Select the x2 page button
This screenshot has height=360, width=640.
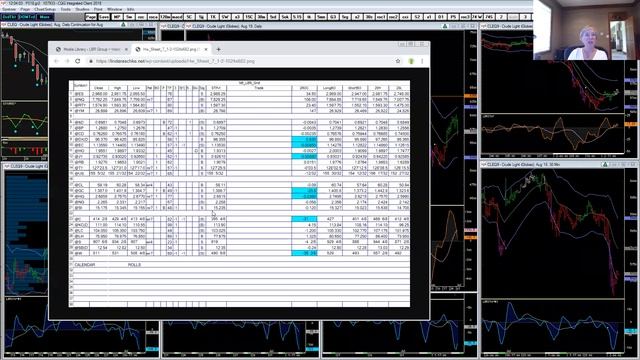tap(357, 17)
